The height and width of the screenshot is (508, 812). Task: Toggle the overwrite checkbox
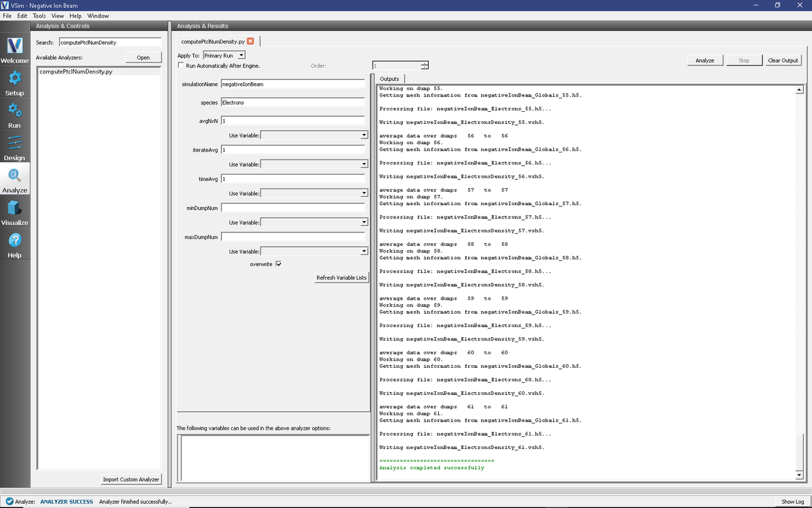tap(278, 264)
